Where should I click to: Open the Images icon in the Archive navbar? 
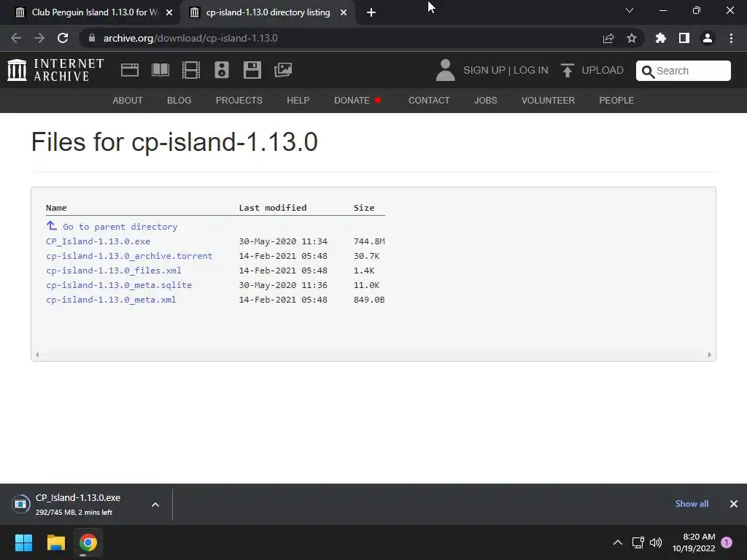pyautogui.click(x=283, y=70)
